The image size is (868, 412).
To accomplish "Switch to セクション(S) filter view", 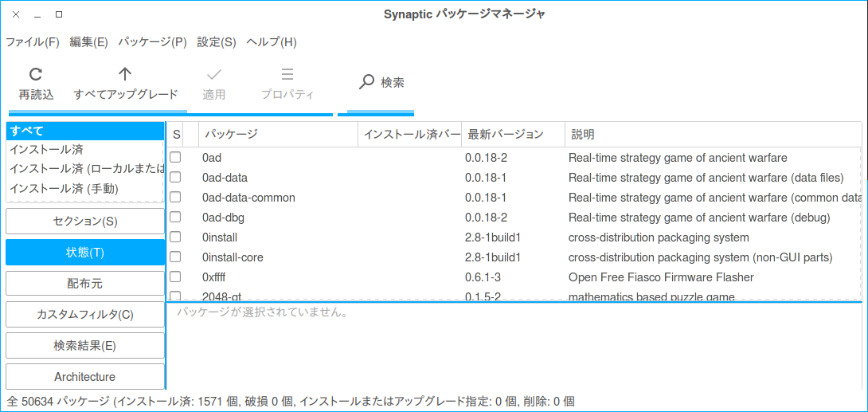I will point(85,222).
